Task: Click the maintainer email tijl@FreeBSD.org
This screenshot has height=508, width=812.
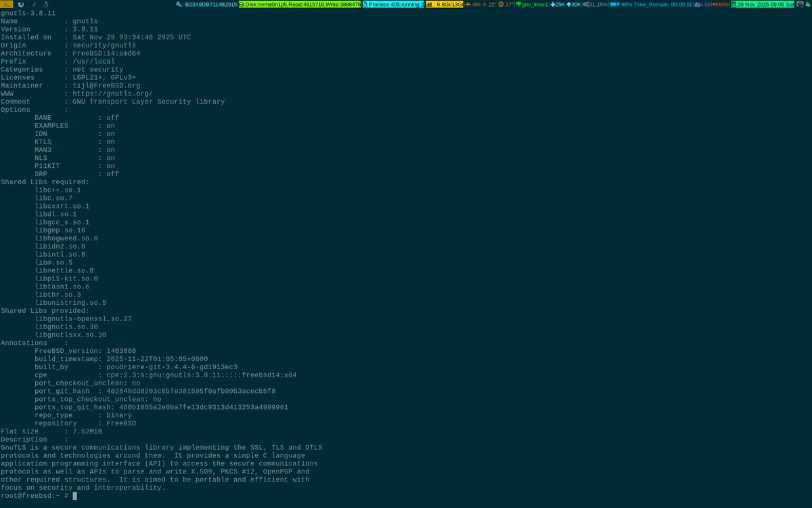Action: pos(106,85)
